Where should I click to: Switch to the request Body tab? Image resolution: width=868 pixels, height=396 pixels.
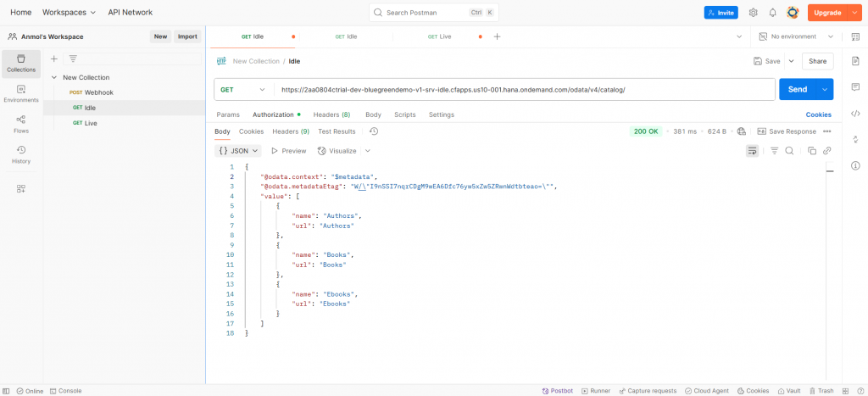pyautogui.click(x=373, y=114)
